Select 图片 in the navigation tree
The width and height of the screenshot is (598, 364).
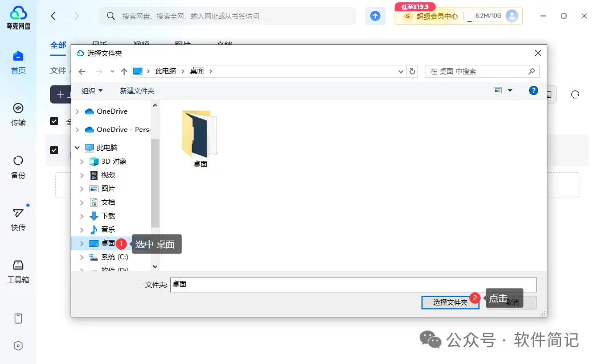[x=108, y=189]
